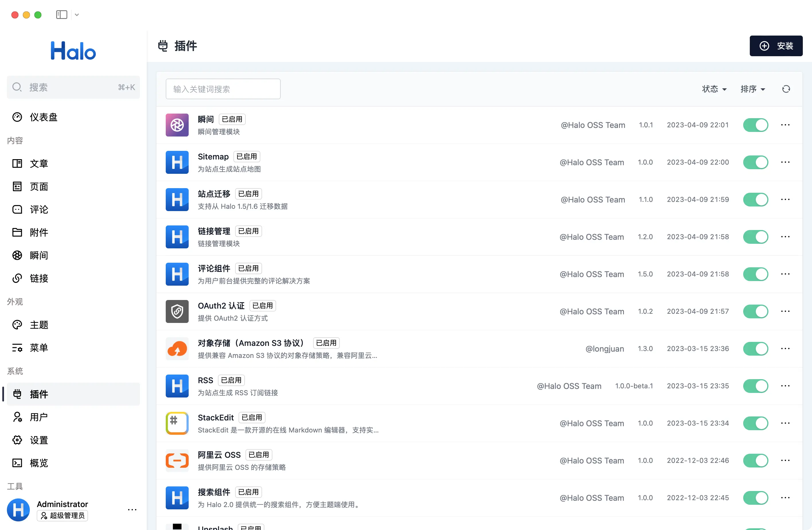Click the 概览 overview icon
This screenshot has width=812, height=530.
click(x=17, y=463)
